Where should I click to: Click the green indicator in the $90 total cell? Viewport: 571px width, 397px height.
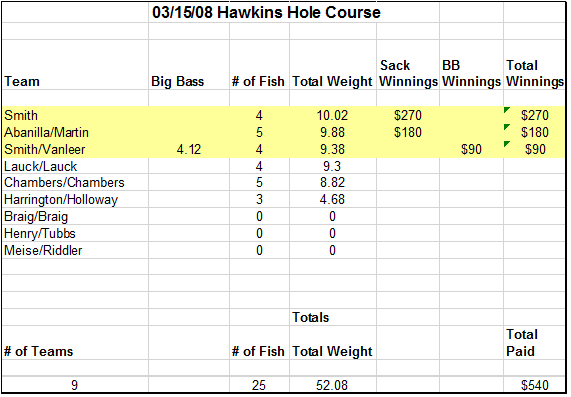click(x=507, y=144)
